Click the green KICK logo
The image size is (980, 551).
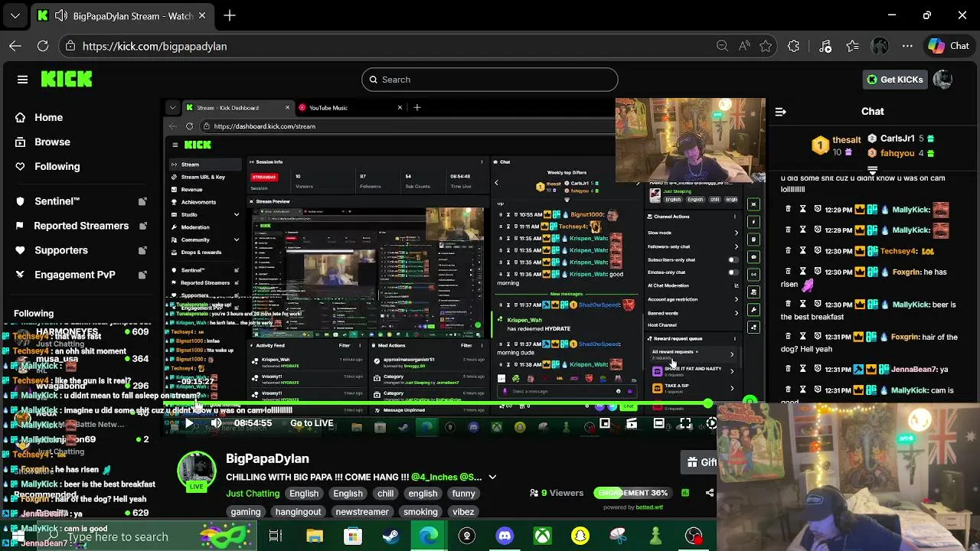tap(67, 79)
